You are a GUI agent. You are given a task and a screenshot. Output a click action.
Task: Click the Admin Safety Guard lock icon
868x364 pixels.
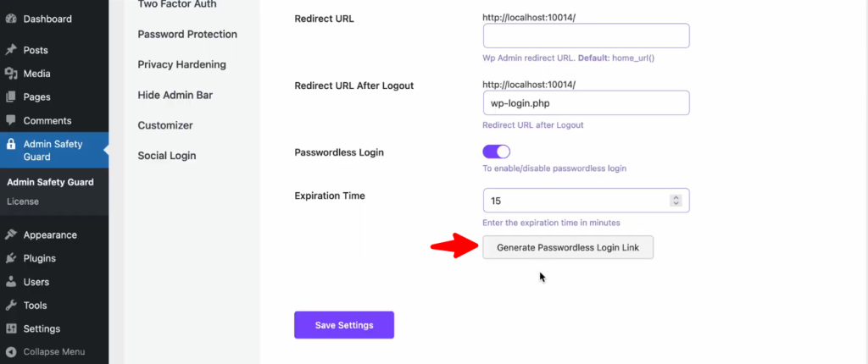click(x=11, y=145)
